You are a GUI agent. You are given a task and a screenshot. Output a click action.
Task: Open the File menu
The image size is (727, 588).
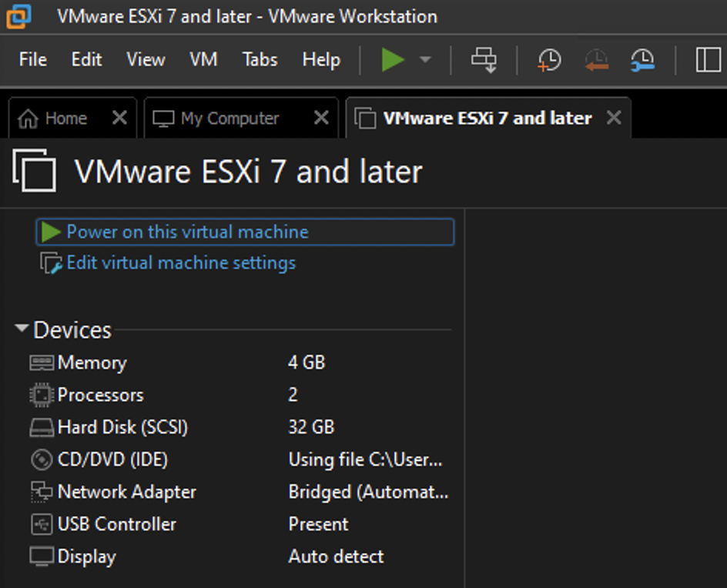point(33,60)
